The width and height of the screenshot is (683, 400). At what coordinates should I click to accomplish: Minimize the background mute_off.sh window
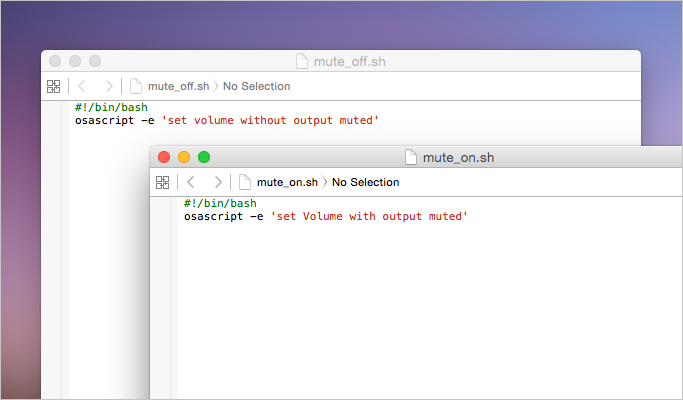(75, 61)
